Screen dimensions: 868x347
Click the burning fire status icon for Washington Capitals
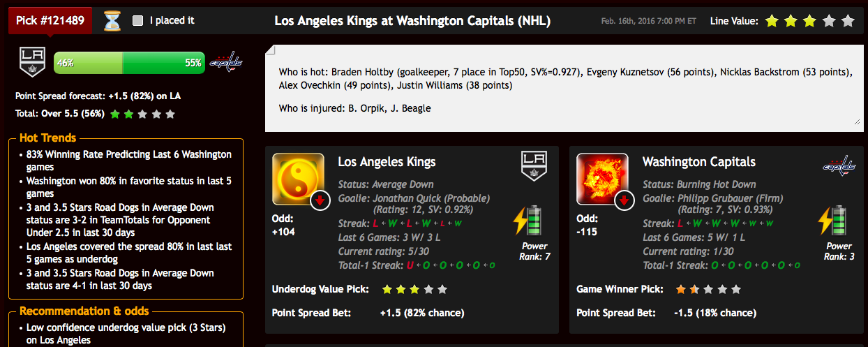[x=602, y=179]
